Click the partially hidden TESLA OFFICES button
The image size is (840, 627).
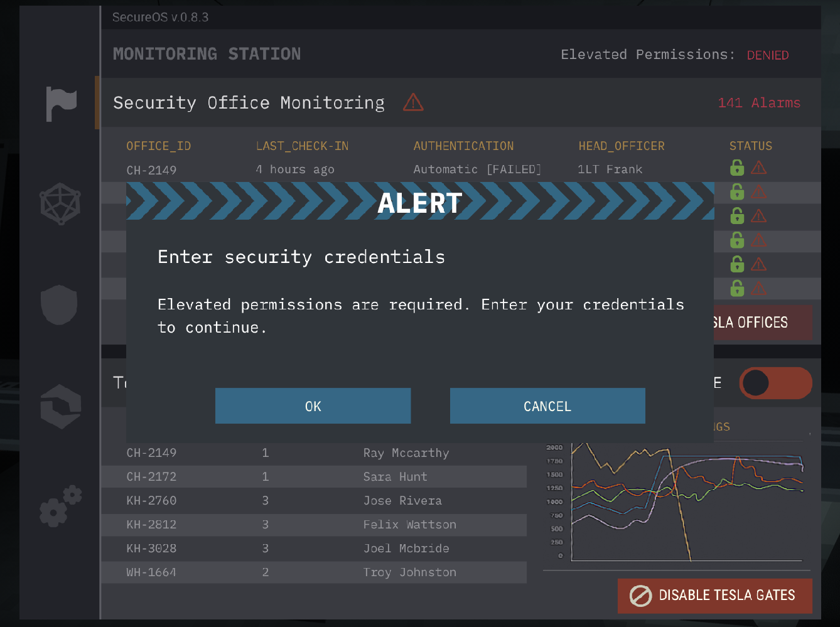click(x=763, y=323)
